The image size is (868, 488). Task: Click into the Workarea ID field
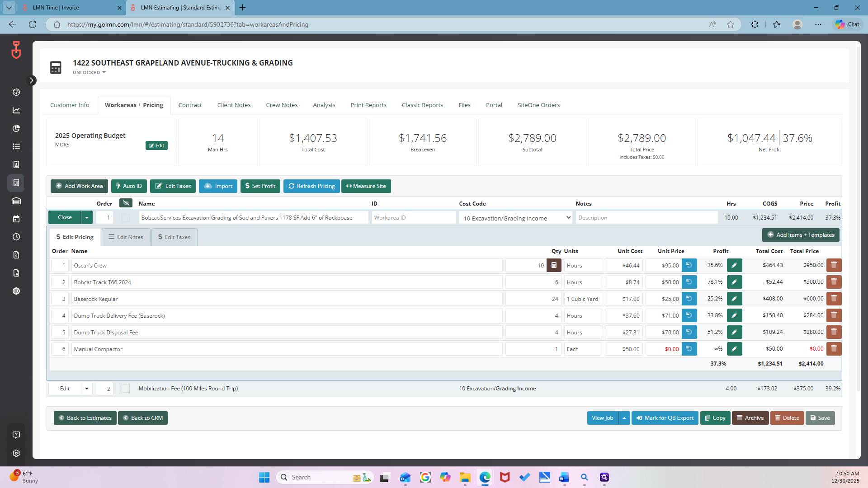point(414,218)
